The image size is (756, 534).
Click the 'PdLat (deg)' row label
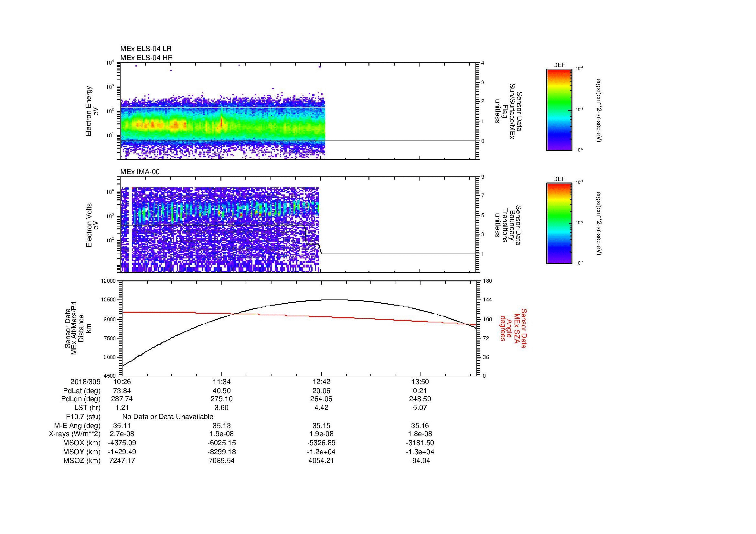click(82, 391)
